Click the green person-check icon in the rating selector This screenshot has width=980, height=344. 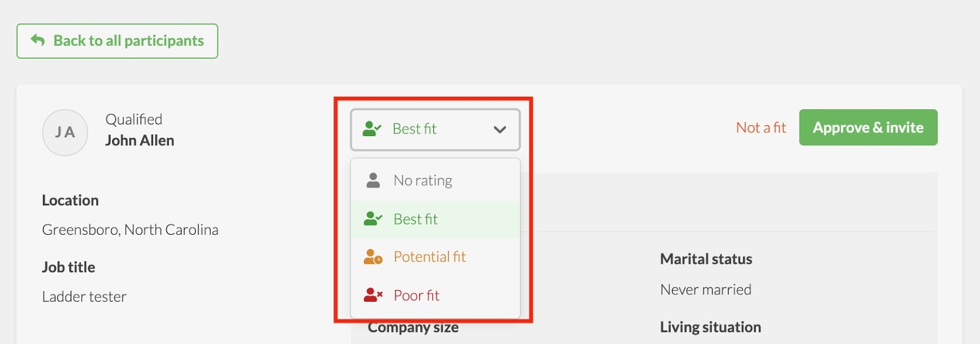point(372,129)
